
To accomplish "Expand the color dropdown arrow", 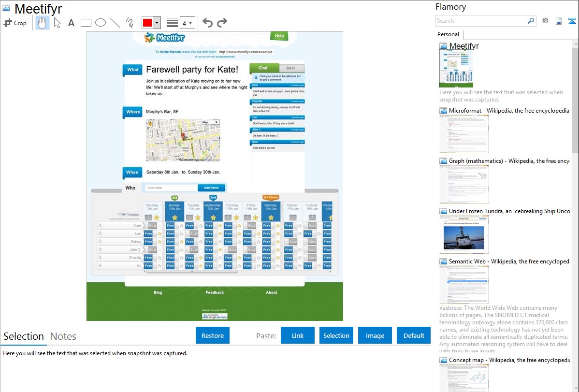I will pyautogui.click(x=157, y=23).
